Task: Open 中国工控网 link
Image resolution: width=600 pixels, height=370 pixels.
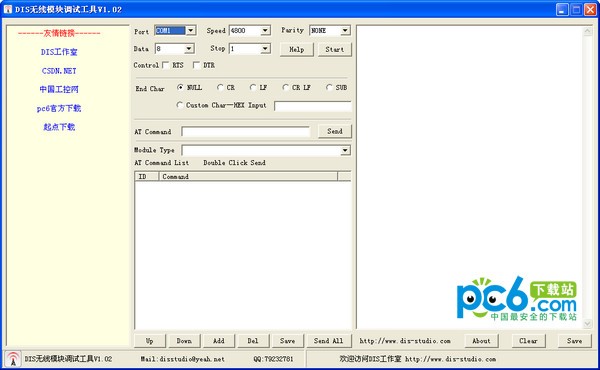Action: [x=59, y=90]
